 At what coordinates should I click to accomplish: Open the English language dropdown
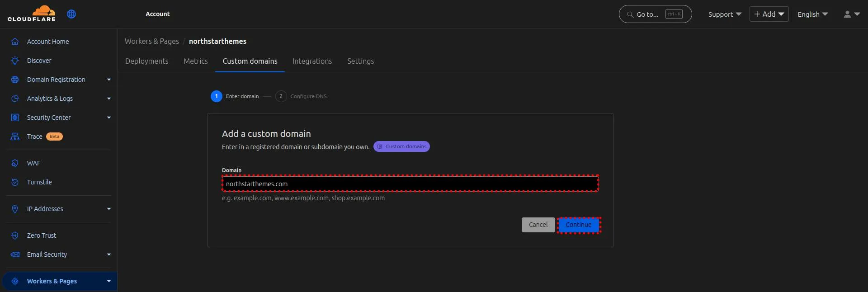point(812,14)
